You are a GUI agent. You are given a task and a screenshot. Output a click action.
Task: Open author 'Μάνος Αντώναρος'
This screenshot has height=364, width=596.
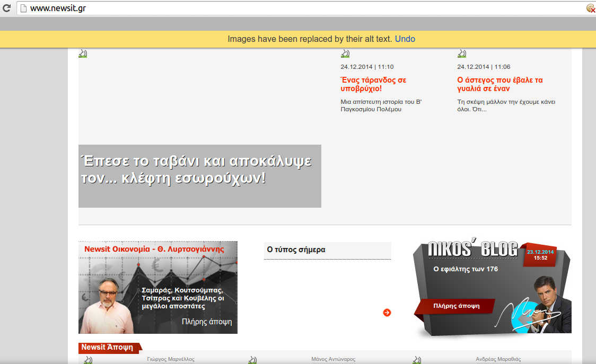pyautogui.click(x=334, y=359)
